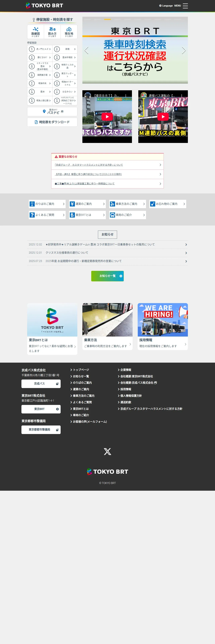
Task: Click the question-mark icon よくあるご質問
Action: click(x=32, y=215)
